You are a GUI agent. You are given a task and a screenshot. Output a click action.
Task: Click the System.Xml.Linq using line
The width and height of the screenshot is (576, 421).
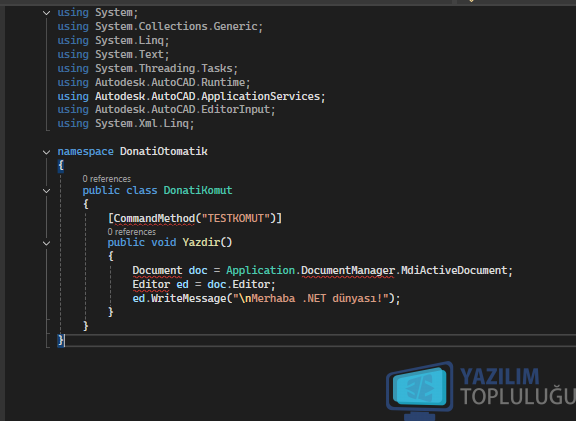[126, 123]
